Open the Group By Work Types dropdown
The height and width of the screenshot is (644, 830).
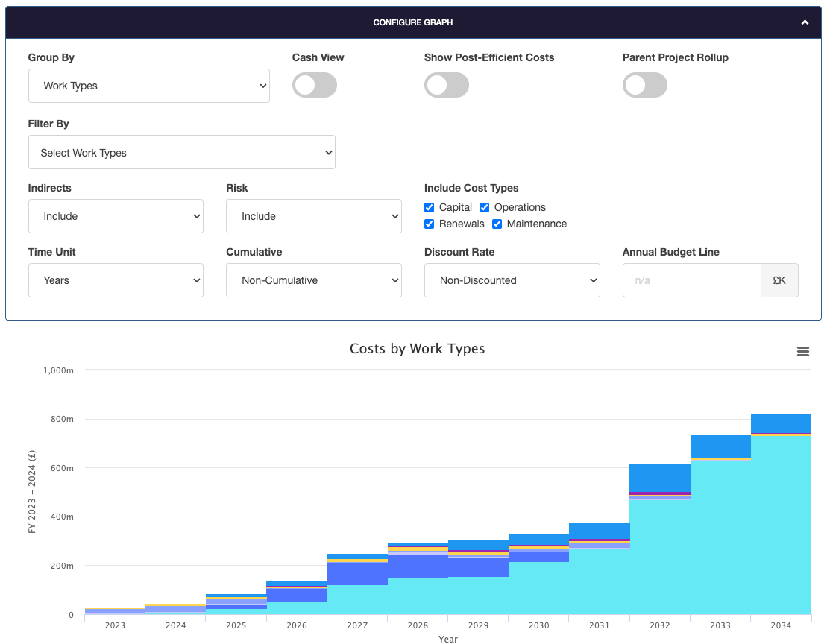coord(149,86)
